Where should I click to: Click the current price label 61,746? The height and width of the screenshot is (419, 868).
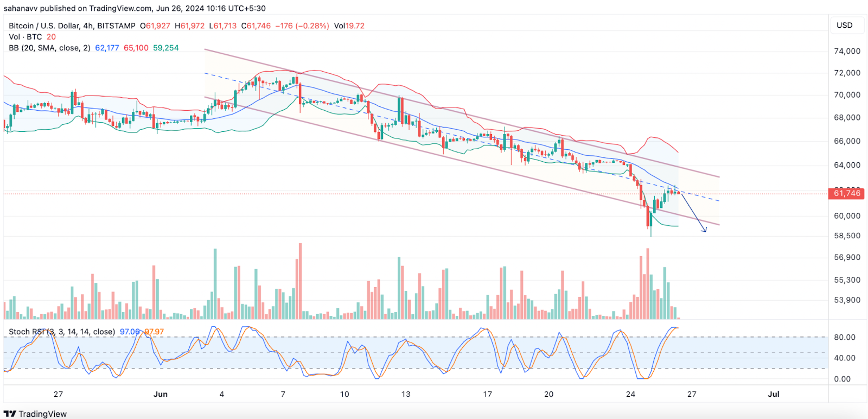tap(847, 193)
